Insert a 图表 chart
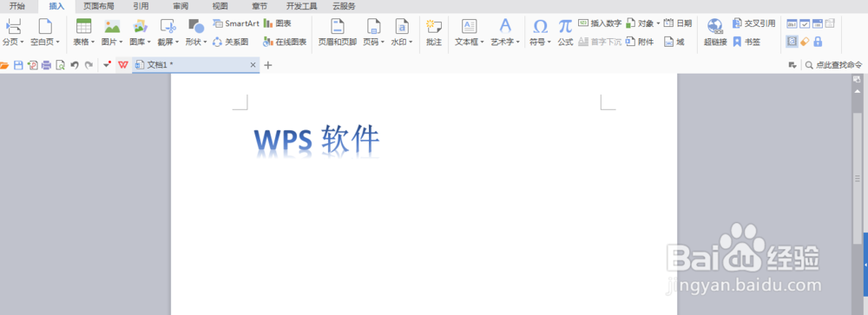The height and width of the screenshot is (315, 868). click(x=278, y=23)
